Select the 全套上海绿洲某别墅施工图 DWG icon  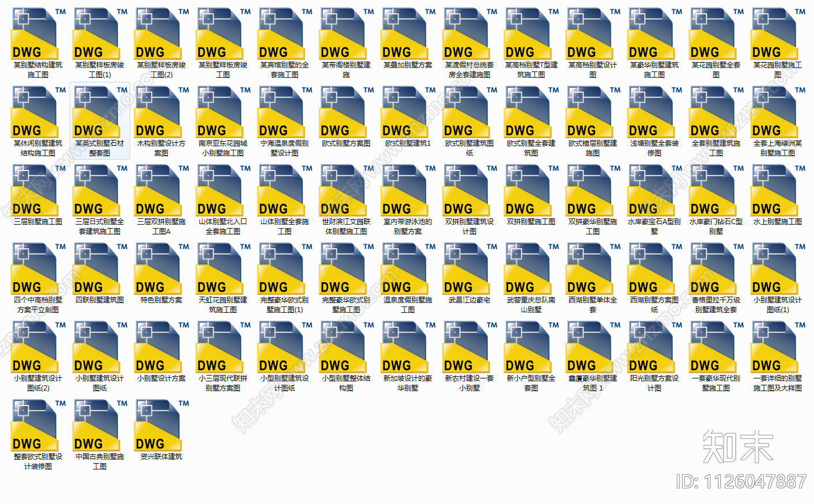coord(774,112)
